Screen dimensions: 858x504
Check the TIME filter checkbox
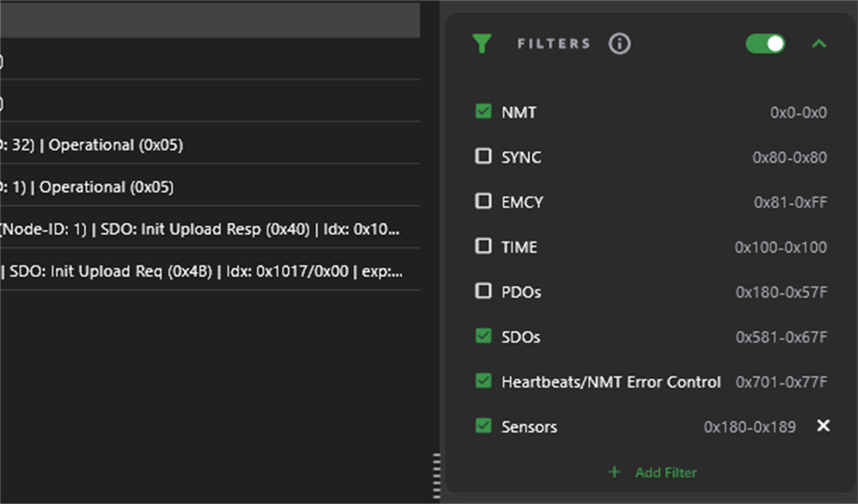pyautogui.click(x=483, y=246)
